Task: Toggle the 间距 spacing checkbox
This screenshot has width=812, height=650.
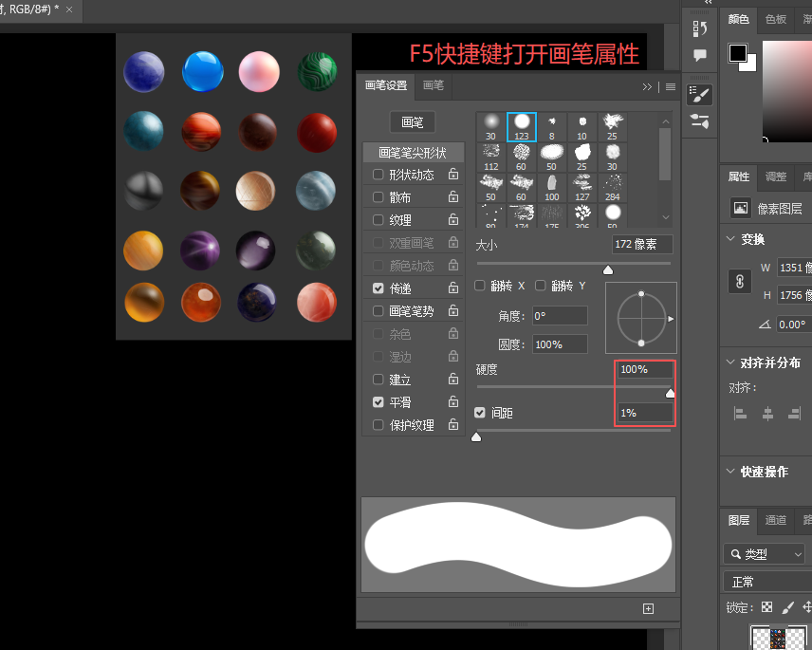Action: pos(480,413)
